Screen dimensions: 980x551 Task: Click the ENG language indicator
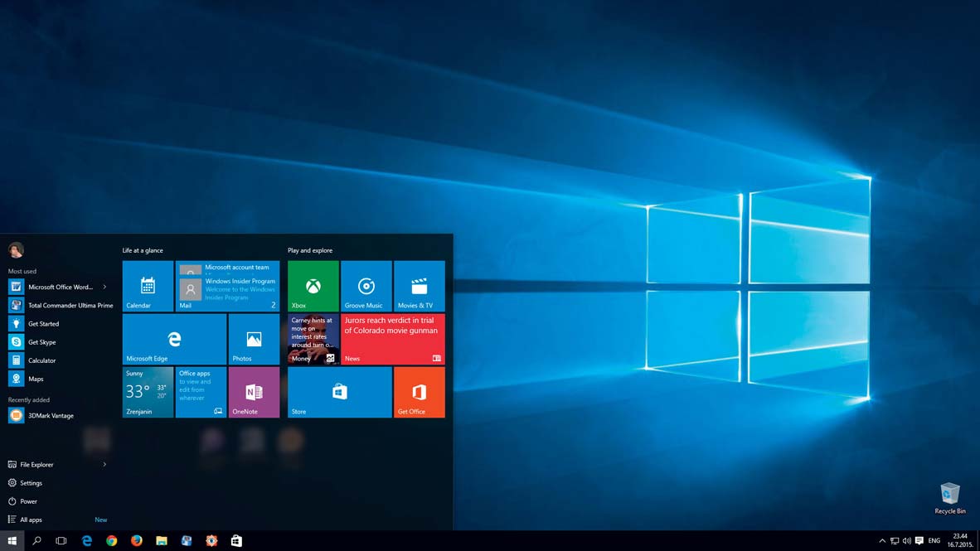(x=934, y=541)
